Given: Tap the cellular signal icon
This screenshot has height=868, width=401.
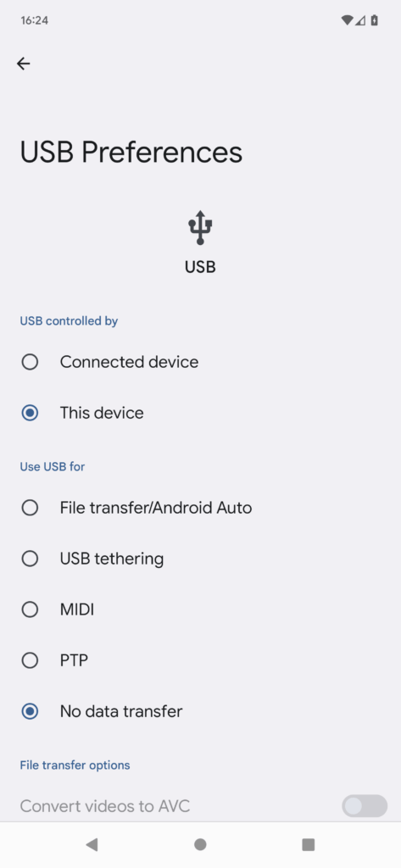Looking at the screenshot, I should pos(360,20).
